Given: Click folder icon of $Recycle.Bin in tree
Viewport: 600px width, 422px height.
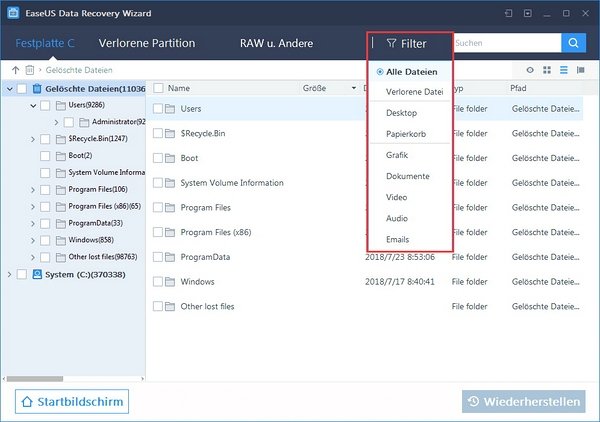Looking at the screenshot, I should [x=60, y=139].
